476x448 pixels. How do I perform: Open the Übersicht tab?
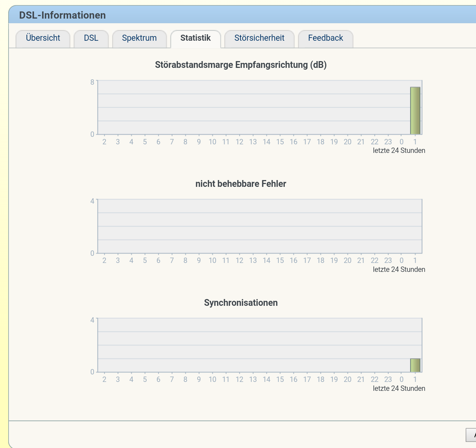click(43, 38)
